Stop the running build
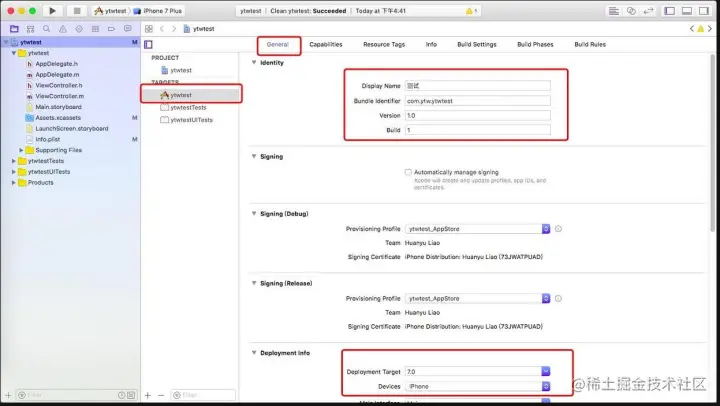This screenshot has width=720, height=406. [77, 11]
